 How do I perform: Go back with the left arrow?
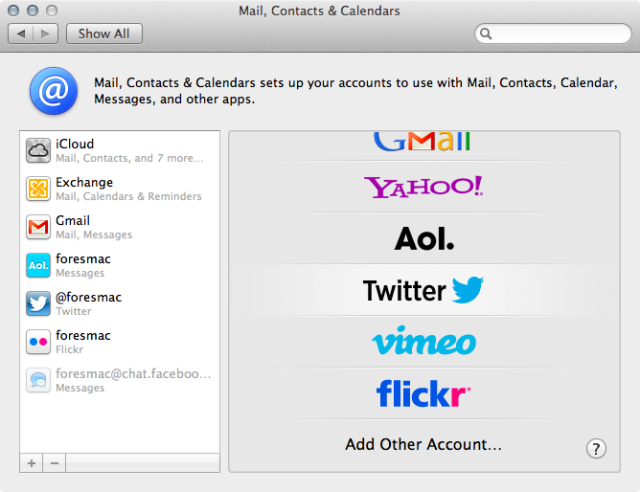point(21,33)
